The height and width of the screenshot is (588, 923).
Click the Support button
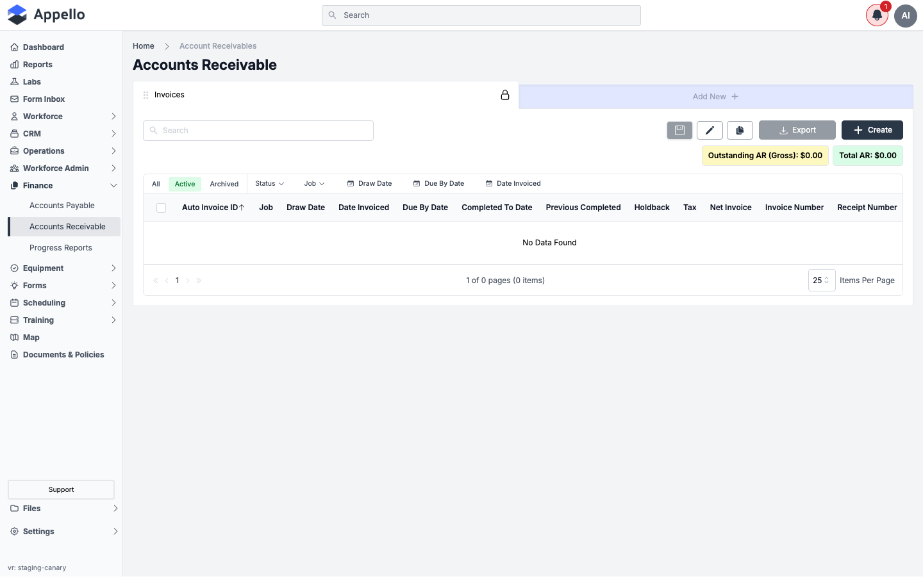point(61,490)
